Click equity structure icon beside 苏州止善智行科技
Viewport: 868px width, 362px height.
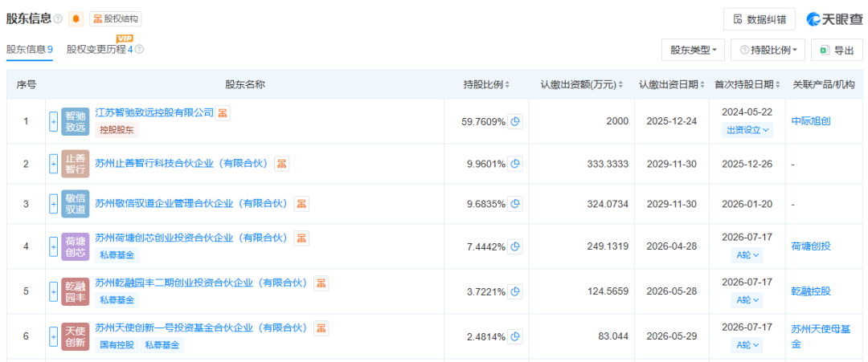pos(282,164)
